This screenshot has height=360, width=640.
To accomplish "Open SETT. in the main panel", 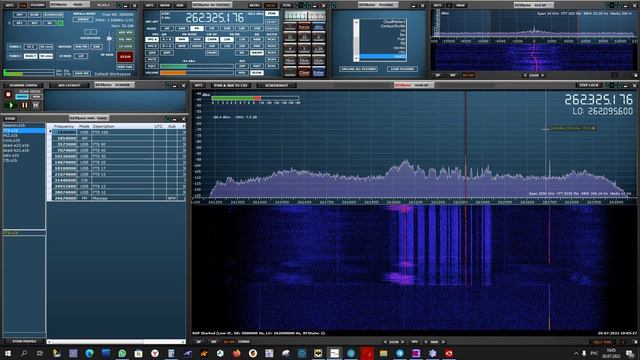I will point(10,5).
